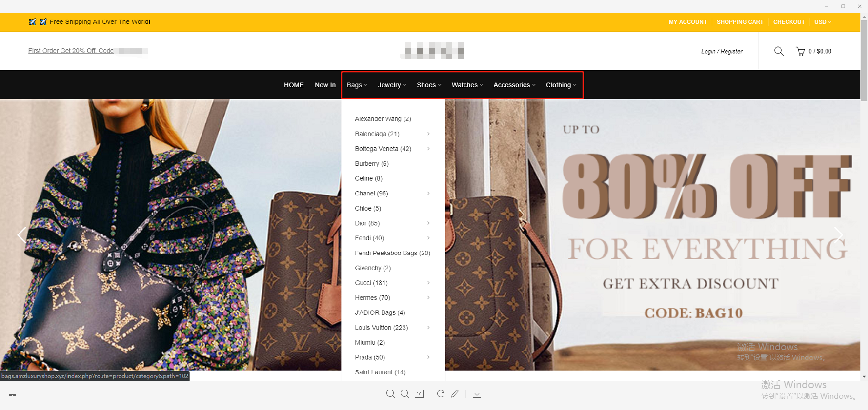
Task: Select Hermes (70) category
Action: click(x=372, y=298)
